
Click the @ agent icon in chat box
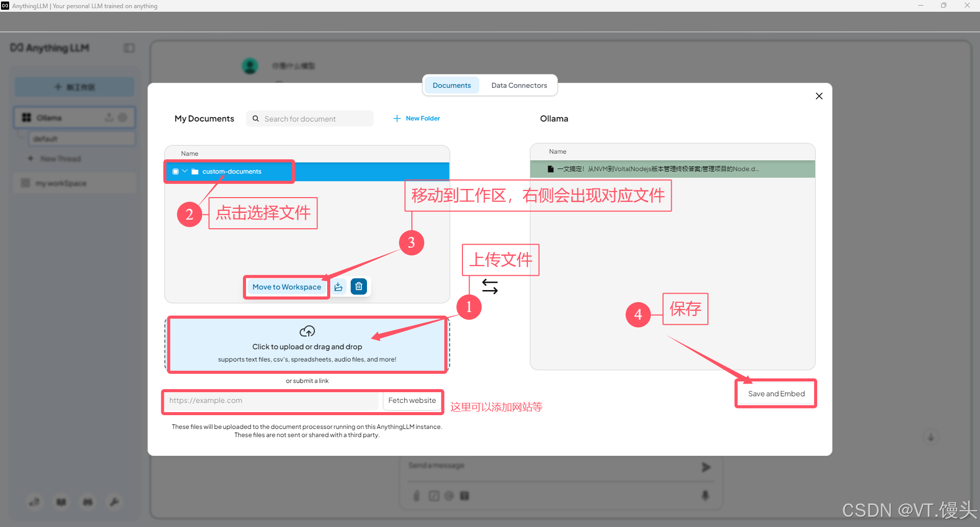pos(449,496)
